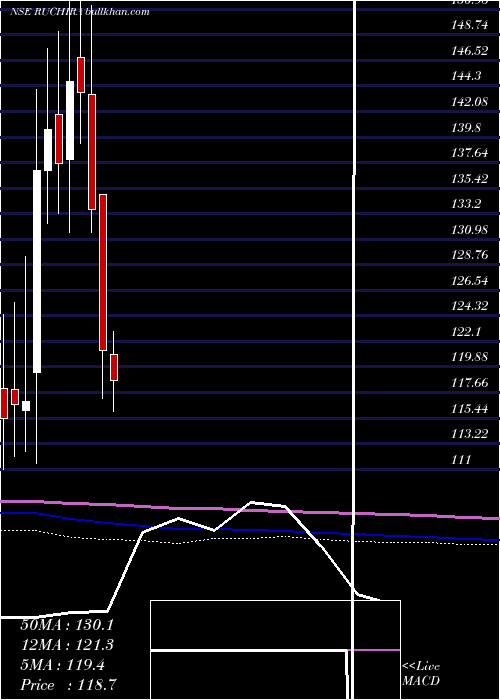Click the 142.08 price level label
Screen dimensions: 500x700
[x=469, y=102]
